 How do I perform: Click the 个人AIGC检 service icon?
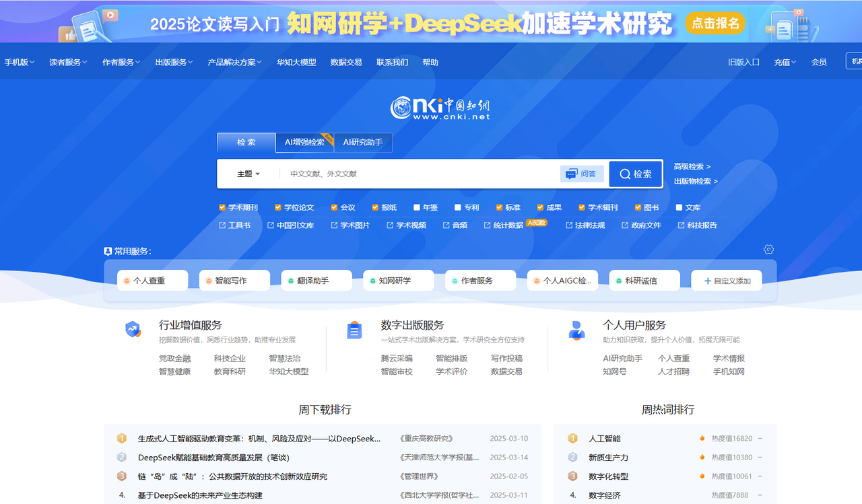coord(537,281)
